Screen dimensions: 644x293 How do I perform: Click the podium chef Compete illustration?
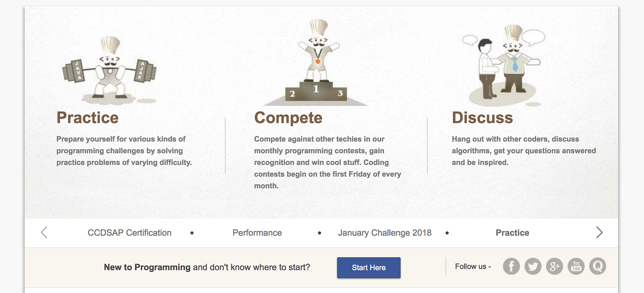316,63
